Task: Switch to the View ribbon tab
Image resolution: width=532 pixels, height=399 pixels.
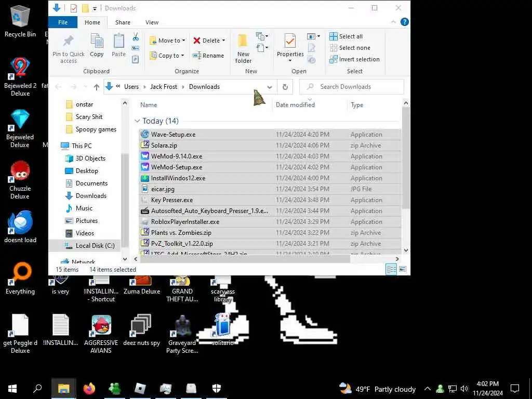Action: coord(152,22)
